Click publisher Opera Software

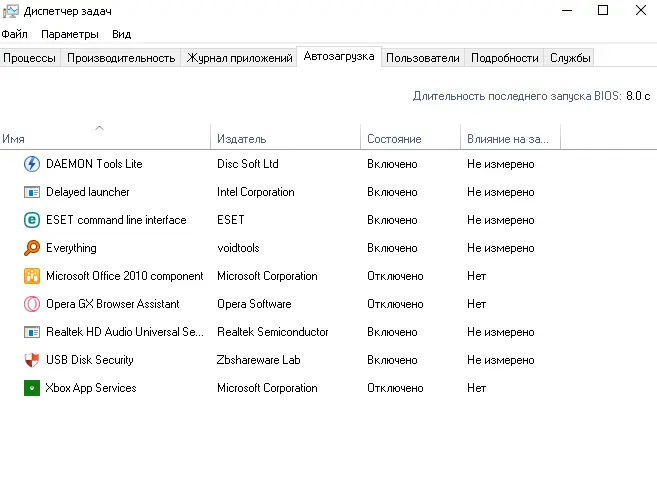[x=254, y=304]
